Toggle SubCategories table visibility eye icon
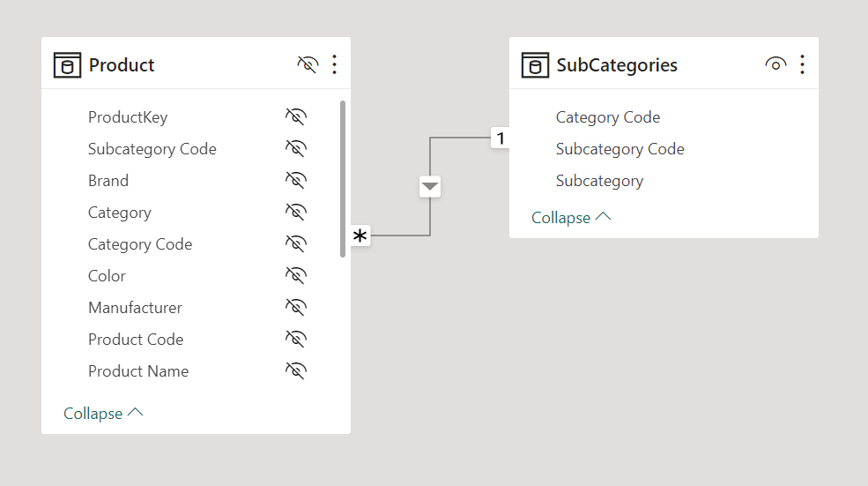The width and height of the screenshot is (868, 486). 775,64
